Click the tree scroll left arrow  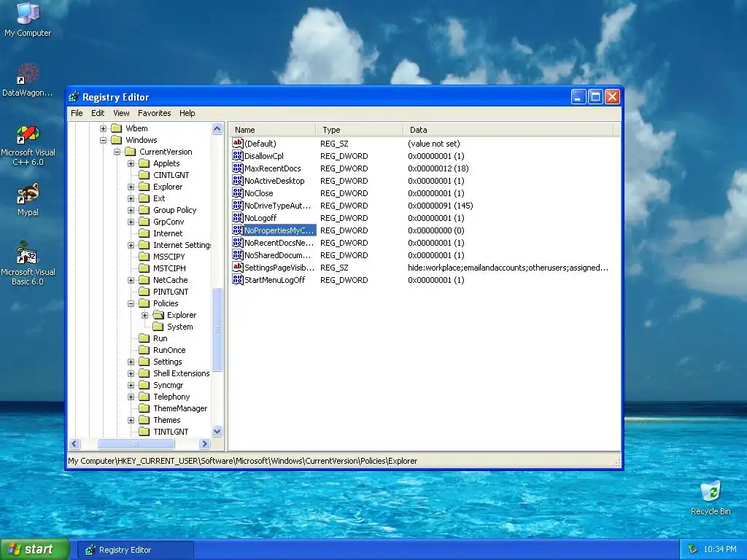click(x=74, y=444)
